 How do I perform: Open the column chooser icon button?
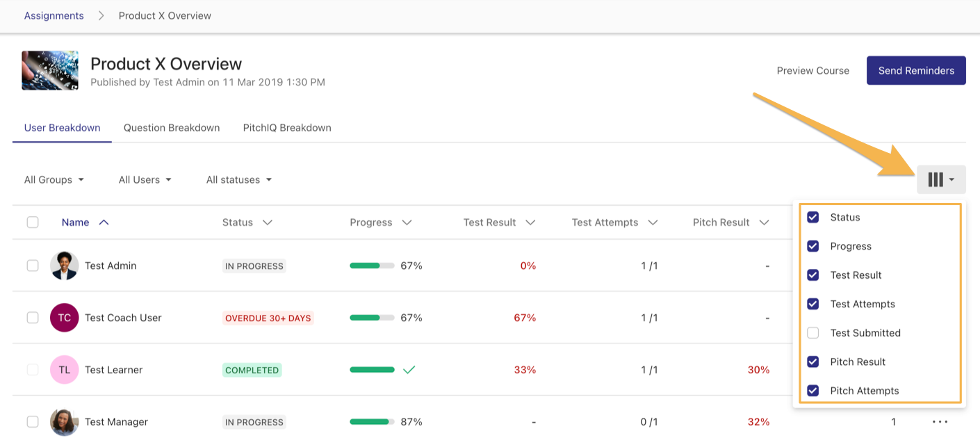(941, 180)
